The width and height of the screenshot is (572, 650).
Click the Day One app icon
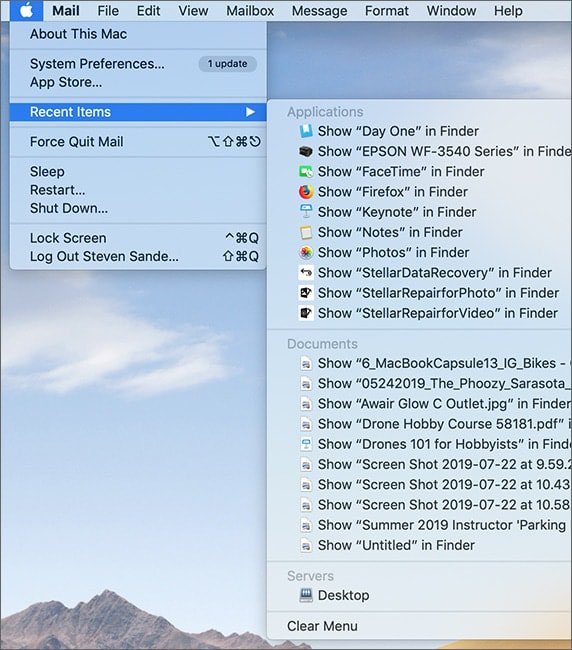pyautogui.click(x=306, y=131)
